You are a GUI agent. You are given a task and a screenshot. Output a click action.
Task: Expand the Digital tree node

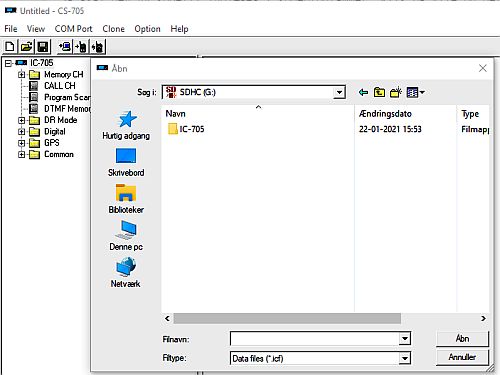coord(22,132)
